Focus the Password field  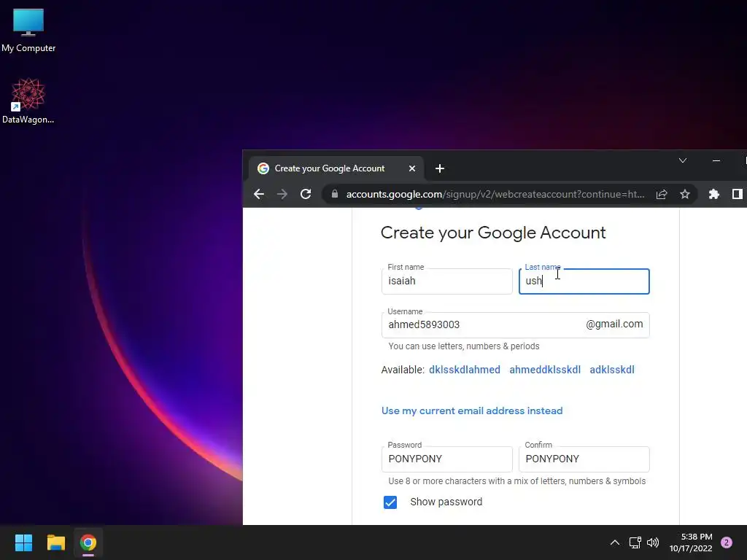[x=447, y=459]
